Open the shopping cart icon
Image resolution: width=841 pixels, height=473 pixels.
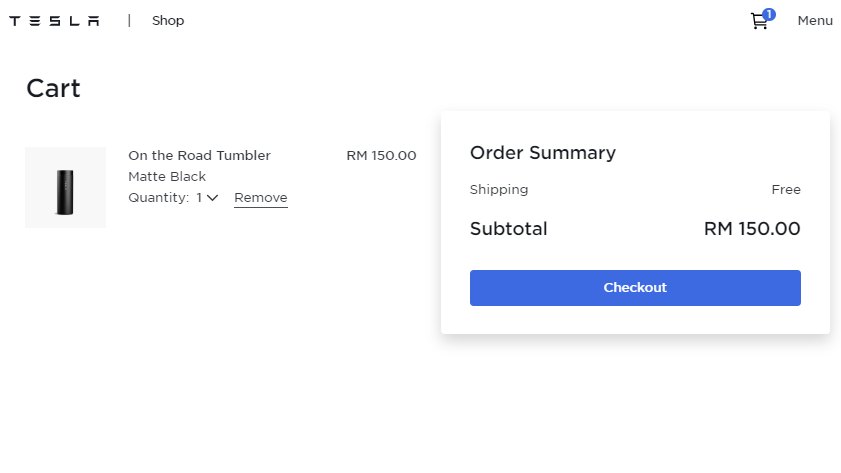coord(759,21)
